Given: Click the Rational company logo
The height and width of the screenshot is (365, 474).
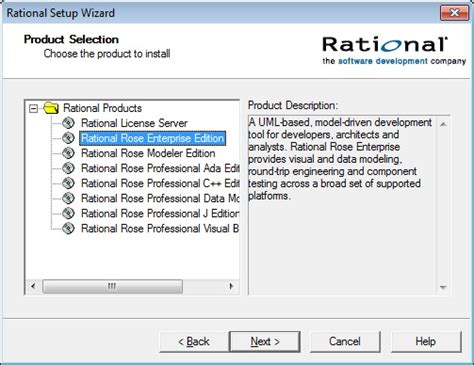Looking at the screenshot, I should [394, 50].
